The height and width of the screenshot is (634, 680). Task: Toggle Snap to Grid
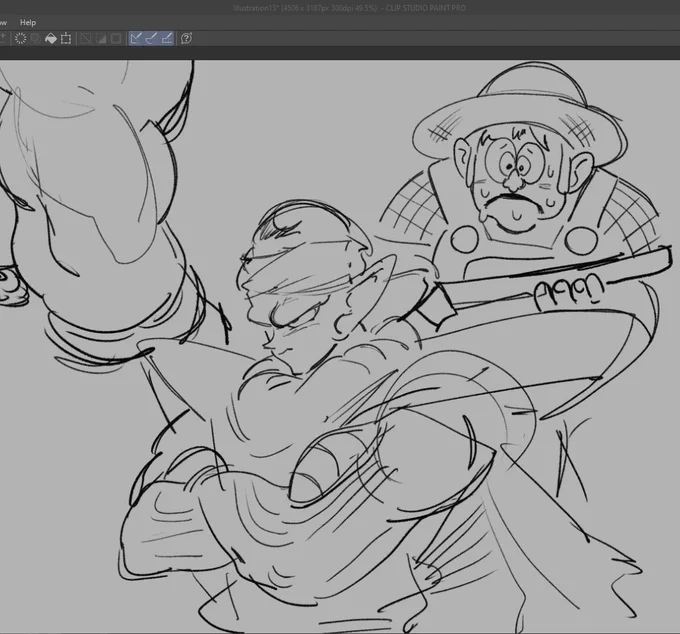tap(167, 39)
